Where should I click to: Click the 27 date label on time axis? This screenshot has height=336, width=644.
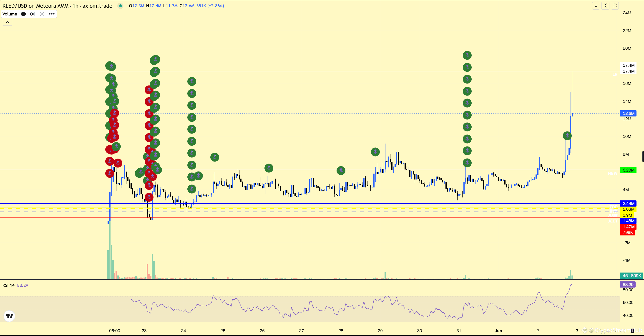[x=302, y=331]
